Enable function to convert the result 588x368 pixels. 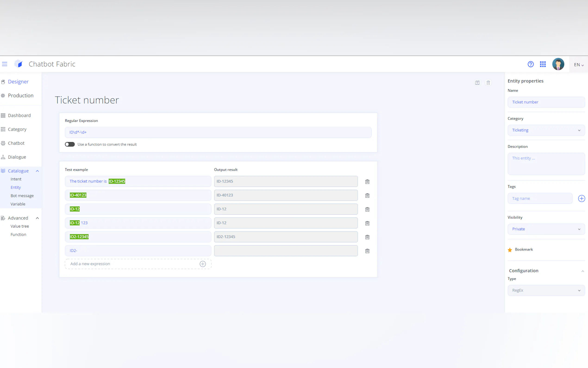click(x=70, y=144)
